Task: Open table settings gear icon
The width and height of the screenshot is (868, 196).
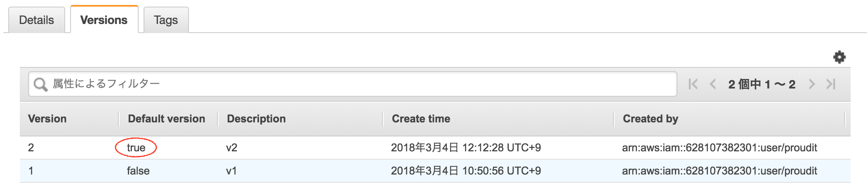Action: coord(839,57)
